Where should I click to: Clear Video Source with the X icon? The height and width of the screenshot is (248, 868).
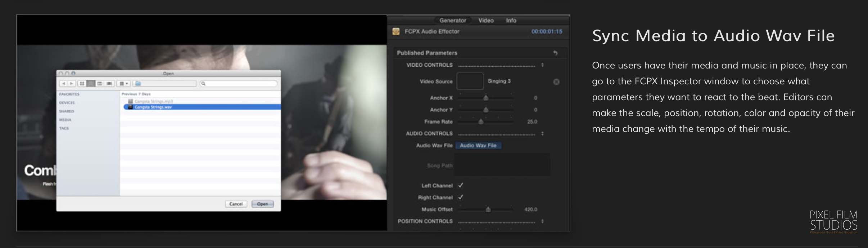pyautogui.click(x=556, y=82)
